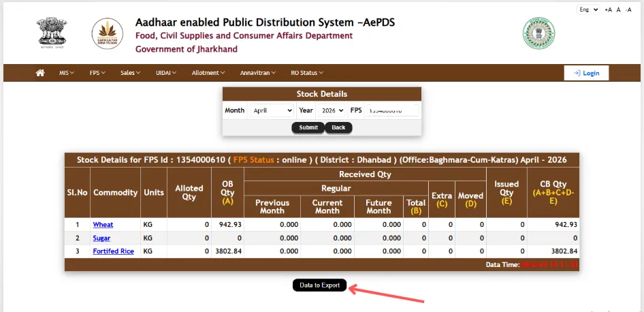Click the CB Qty column header
Screen dimensions: 644x312
point(553,192)
